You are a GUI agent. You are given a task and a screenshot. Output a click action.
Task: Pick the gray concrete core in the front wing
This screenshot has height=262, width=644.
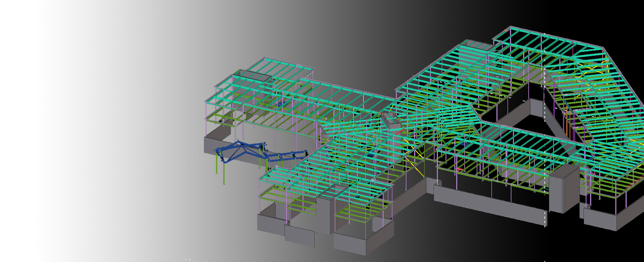pyautogui.click(x=324, y=214)
